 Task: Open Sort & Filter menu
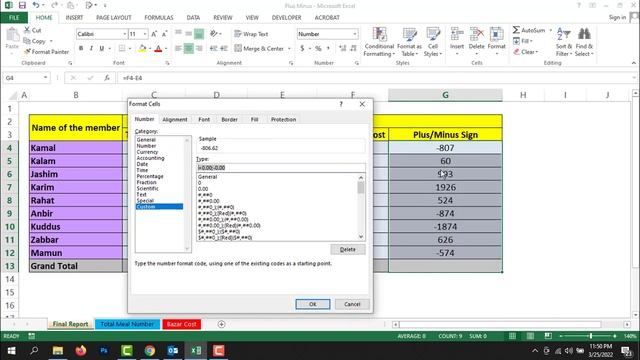564,42
